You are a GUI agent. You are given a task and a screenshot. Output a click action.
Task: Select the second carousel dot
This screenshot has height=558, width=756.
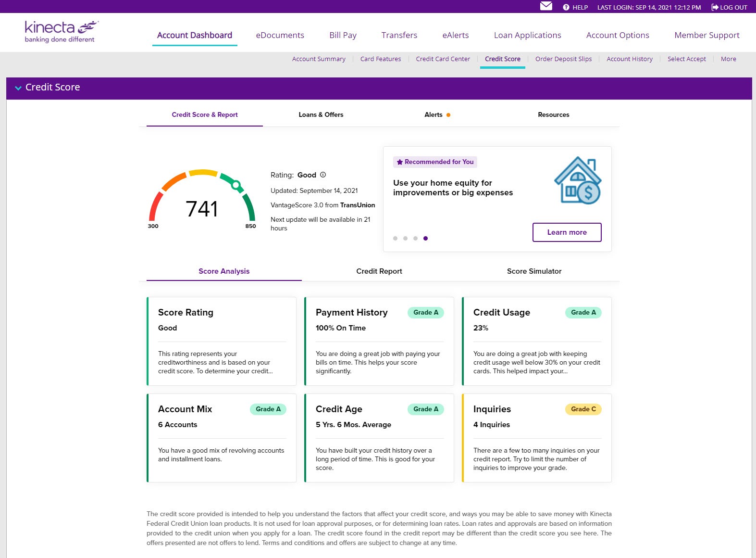coord(405,238)
